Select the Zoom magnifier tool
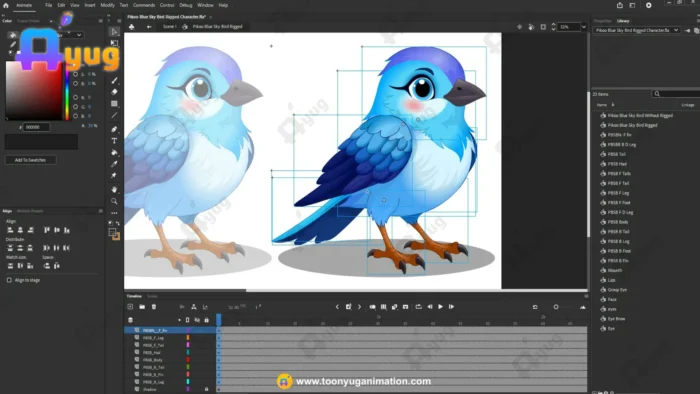 click(x=114, y=201)
